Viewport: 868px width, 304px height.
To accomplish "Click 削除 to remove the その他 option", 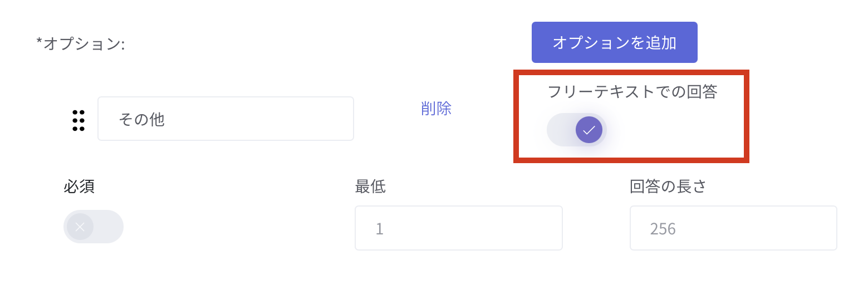I will click(436, 109).
